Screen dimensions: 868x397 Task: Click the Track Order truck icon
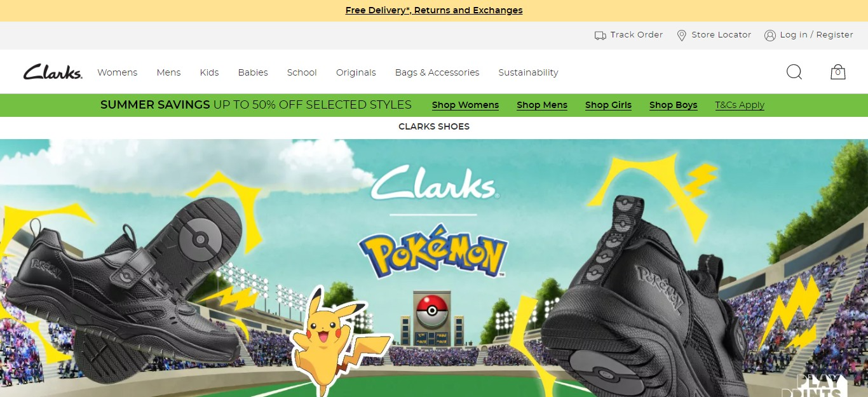pos(600,36)
